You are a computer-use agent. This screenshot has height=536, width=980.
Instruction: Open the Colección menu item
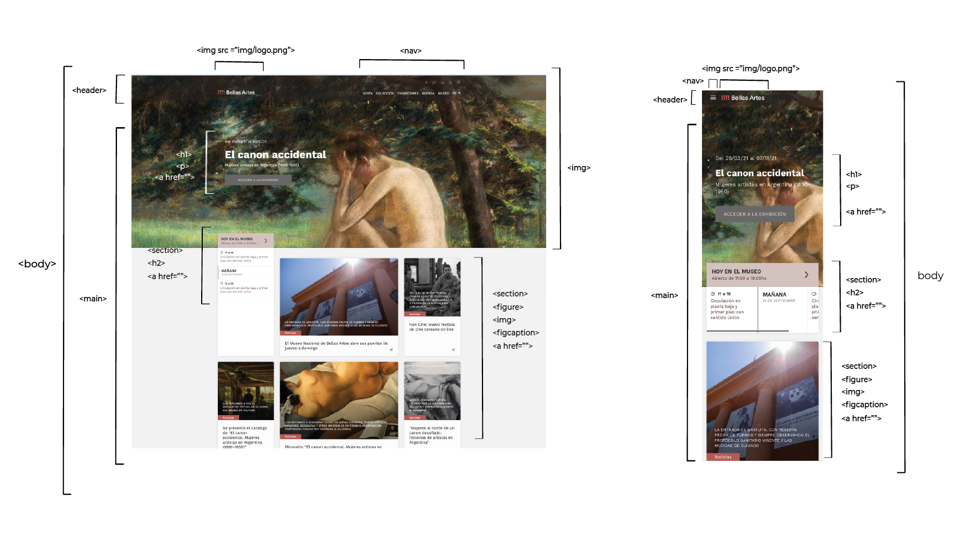pos(384,93)
